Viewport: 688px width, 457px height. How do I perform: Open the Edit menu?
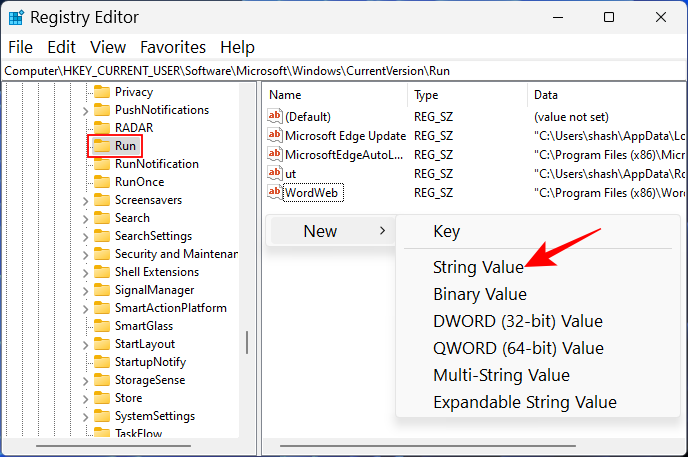[x=61, y=47]
